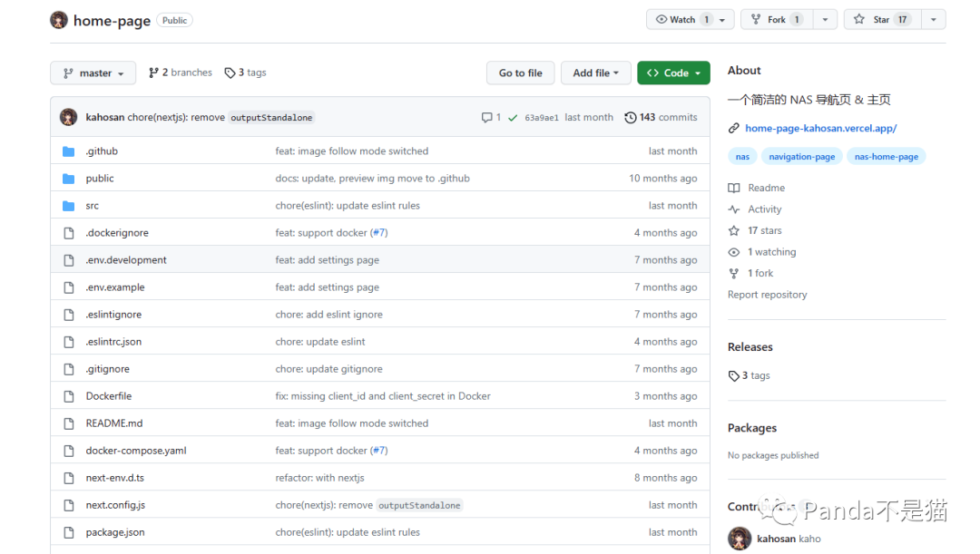
Task: Fork the repository with the Fork button
Action: [x=777, y=19]
